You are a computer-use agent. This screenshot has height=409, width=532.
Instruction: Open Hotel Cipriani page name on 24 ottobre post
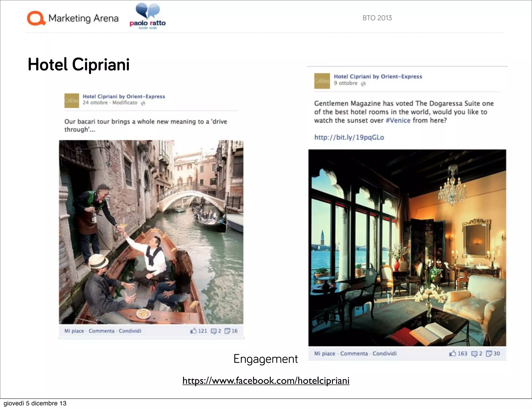[x=124, y=96]
